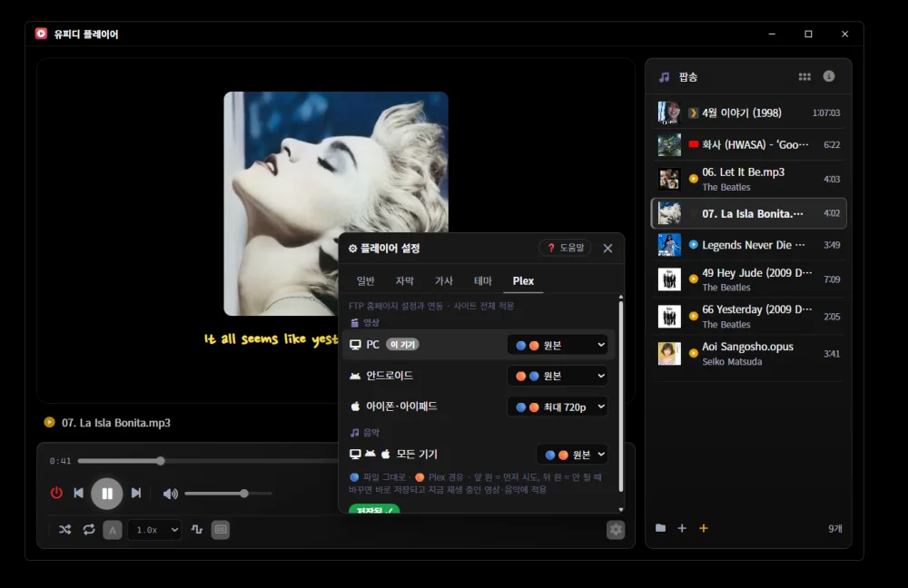Play '49 Hey Jude' from the playlist
Screen dimensions: 908x588
[749, 279]
